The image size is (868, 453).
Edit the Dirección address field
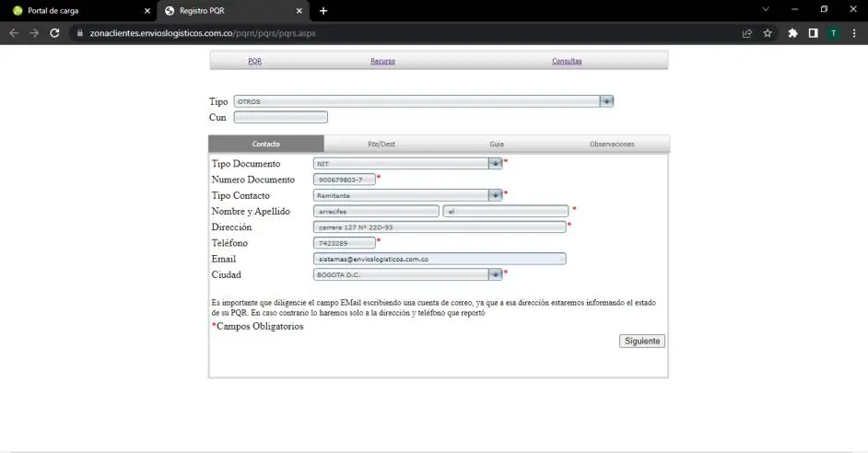coord(440,227)
